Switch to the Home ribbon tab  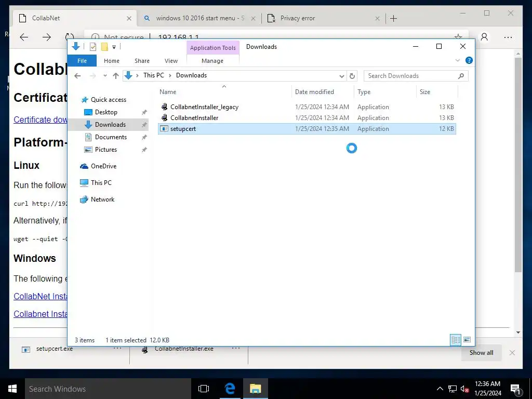(x=112, y=61)
